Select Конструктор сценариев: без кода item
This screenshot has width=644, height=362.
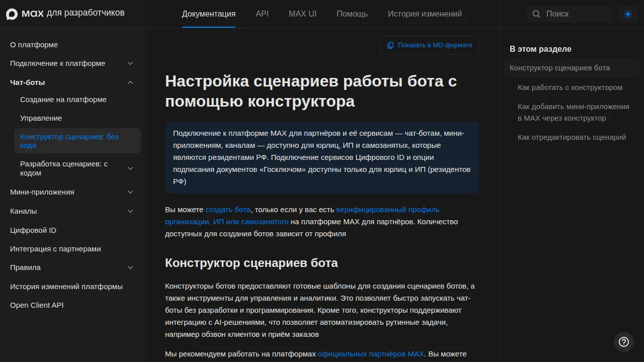[77, 141]
